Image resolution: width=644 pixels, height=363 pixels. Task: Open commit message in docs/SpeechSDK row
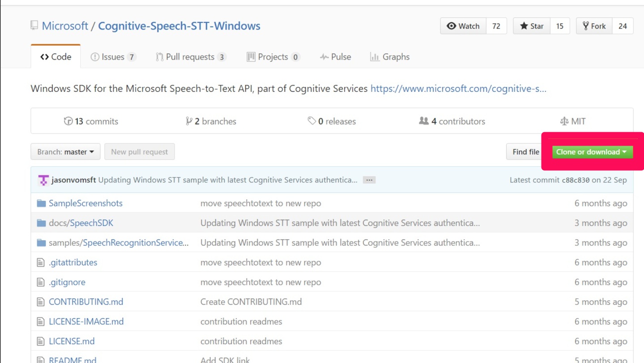pos(340,223)
